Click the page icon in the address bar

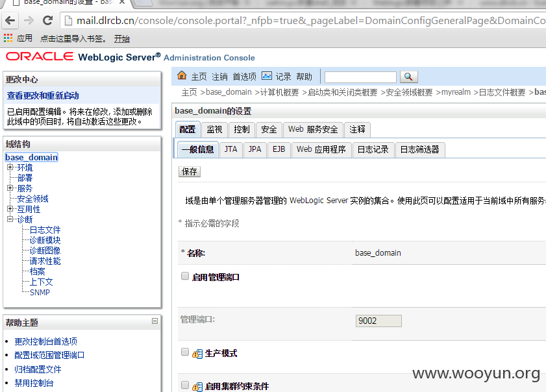point(69,21)
